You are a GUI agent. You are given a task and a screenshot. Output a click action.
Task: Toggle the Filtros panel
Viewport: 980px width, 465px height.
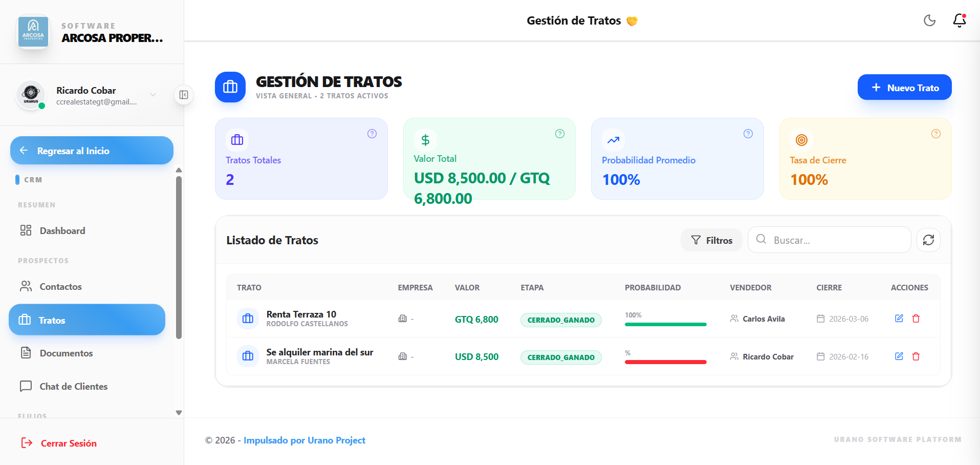[711, 240]
